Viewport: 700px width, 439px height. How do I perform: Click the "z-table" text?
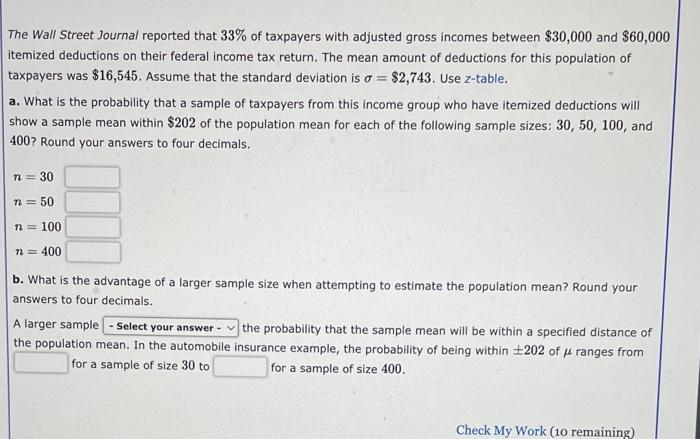point(485,77)
